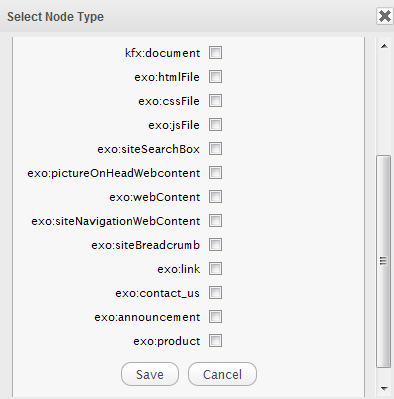Enable the exo:webContent checkbox
The height and width of the screenshot is (399, 394).
click(215, 197)
